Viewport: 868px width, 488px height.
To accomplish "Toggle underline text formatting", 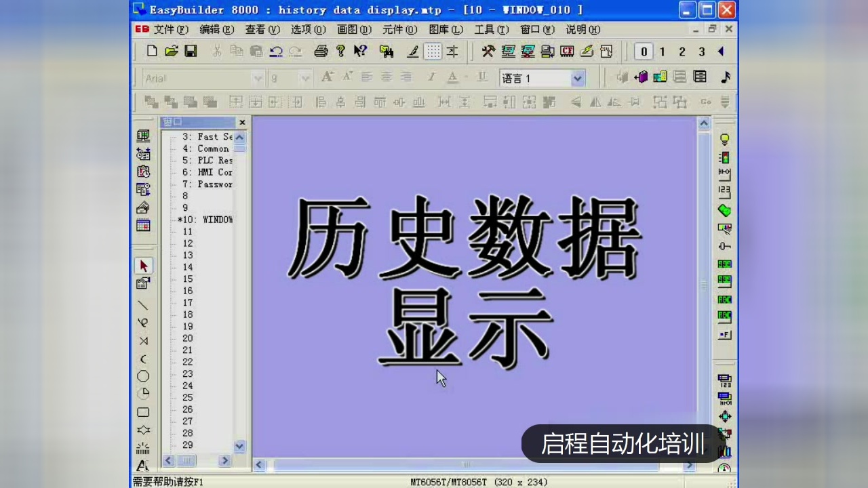I will (482, 77).
